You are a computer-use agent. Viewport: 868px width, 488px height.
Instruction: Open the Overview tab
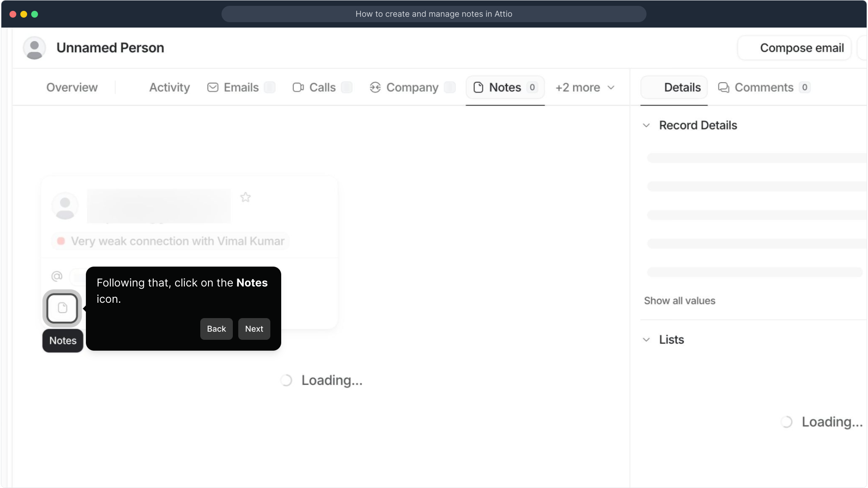72,87
